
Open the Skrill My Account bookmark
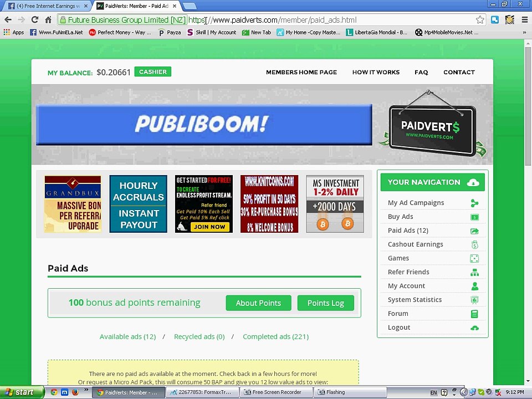pyautogui.click(x=212, y=32)
